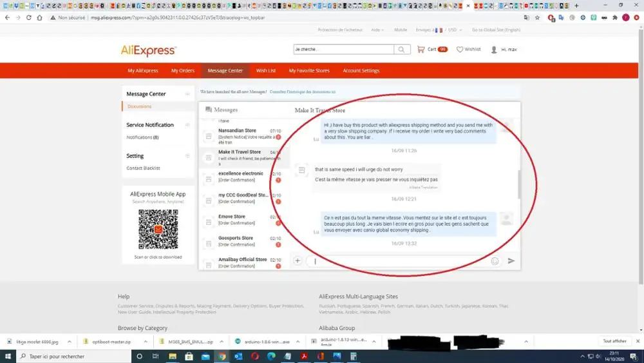Go to Global Site (English) link
Image resolution: width=644 pixels, height=363 pixels.
pos(496,30)
